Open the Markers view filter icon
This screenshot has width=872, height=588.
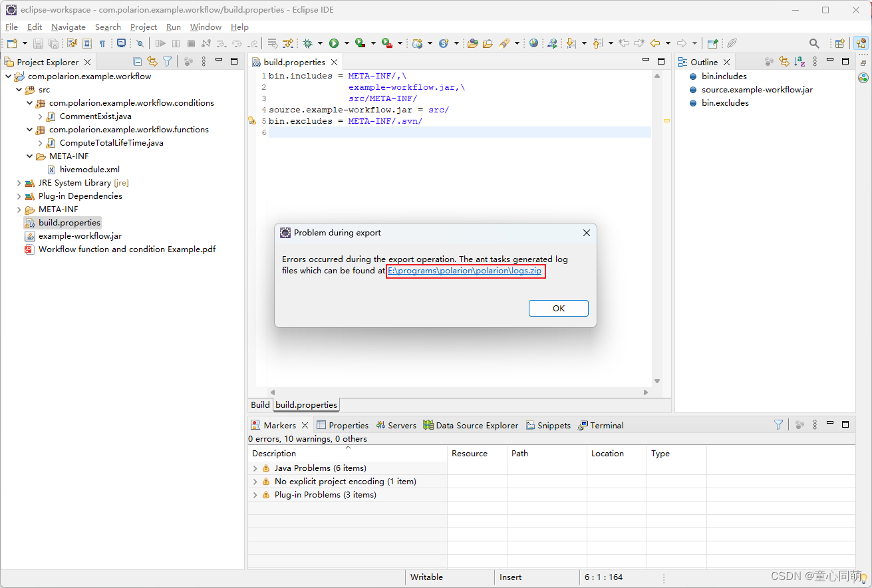(778, 424)
